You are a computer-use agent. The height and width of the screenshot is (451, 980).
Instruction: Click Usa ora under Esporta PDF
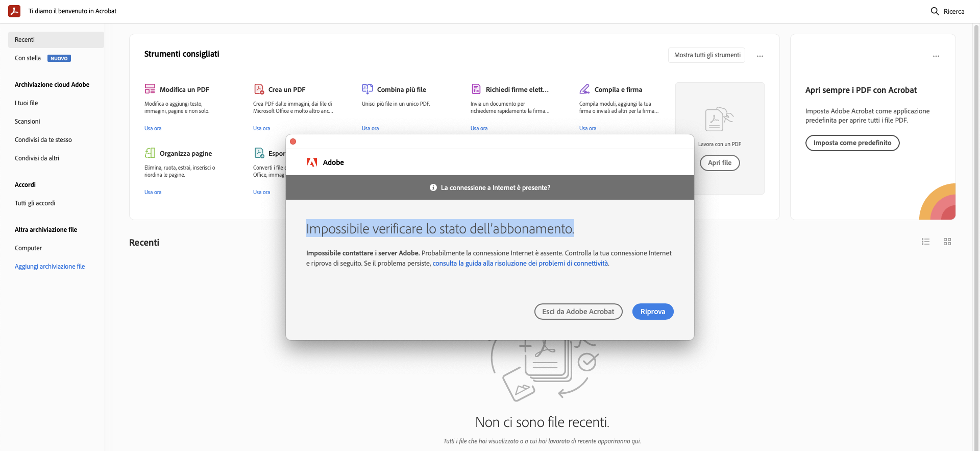[x=261, y=192]
